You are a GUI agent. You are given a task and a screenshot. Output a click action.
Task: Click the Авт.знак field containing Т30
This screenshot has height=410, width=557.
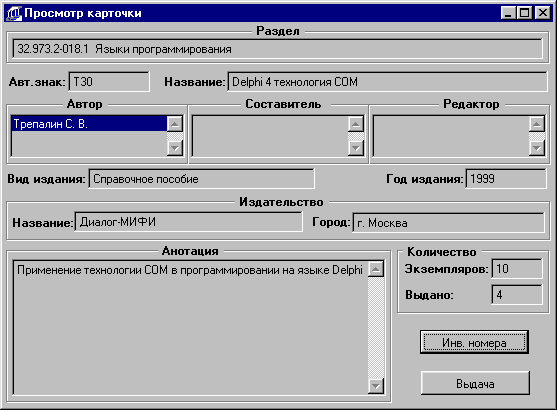click(109, 82)
